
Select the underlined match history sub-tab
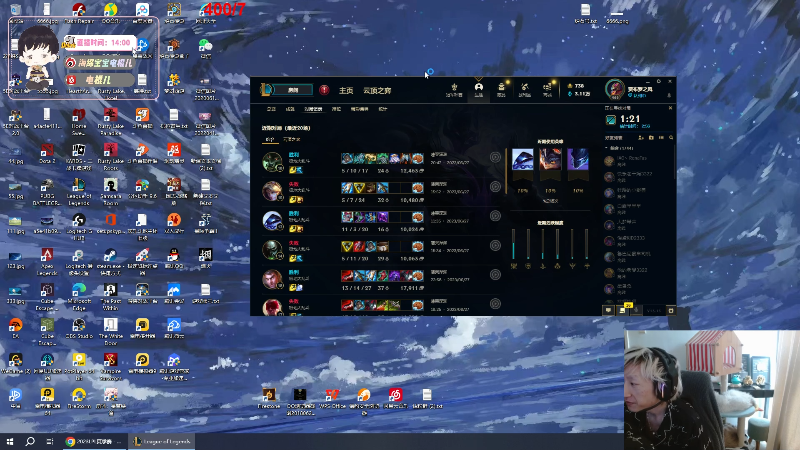[x=313, y=109]
